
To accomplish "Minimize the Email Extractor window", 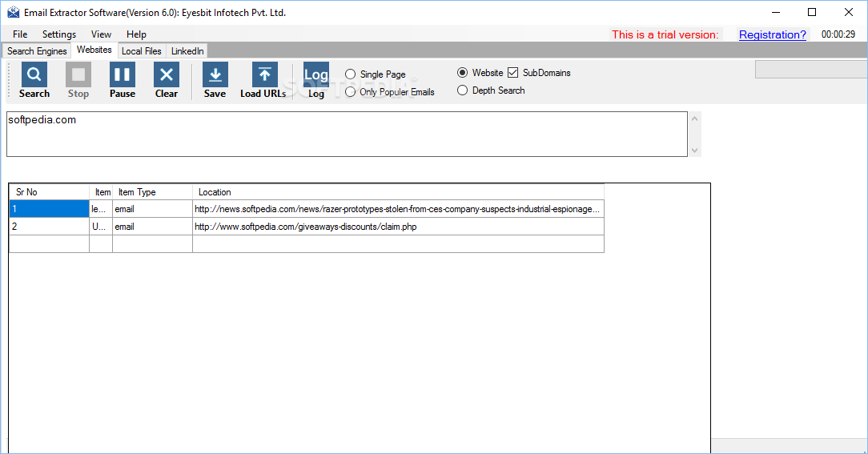I will [x=776, y=12].
